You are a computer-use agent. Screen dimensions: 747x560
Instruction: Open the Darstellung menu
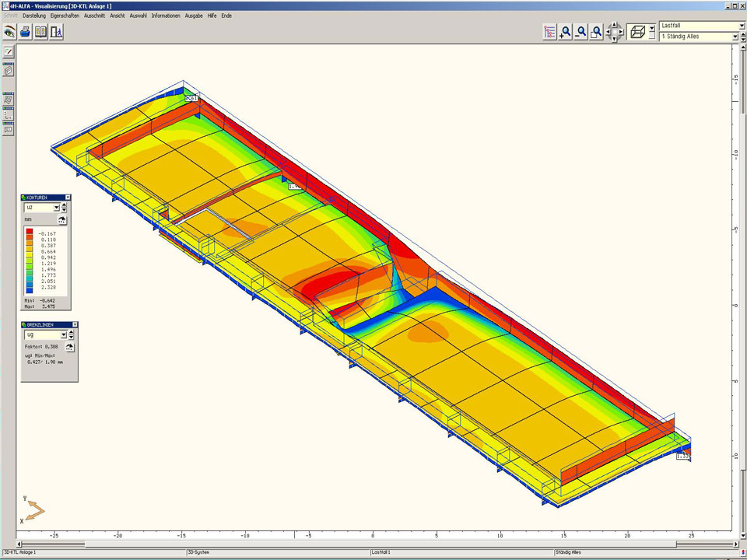[34, 16]
